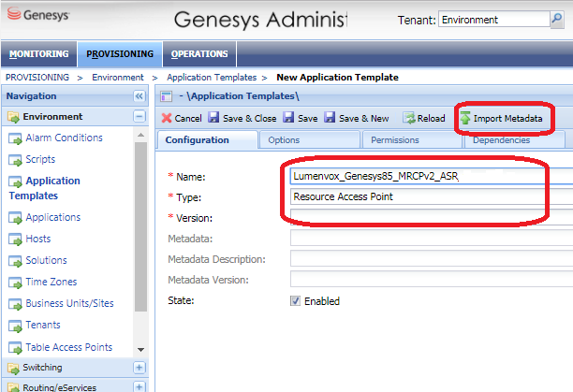Click Save & New toolbar icon
The height and width of the screenshot is (392, 573).
[x=330, y=118]
